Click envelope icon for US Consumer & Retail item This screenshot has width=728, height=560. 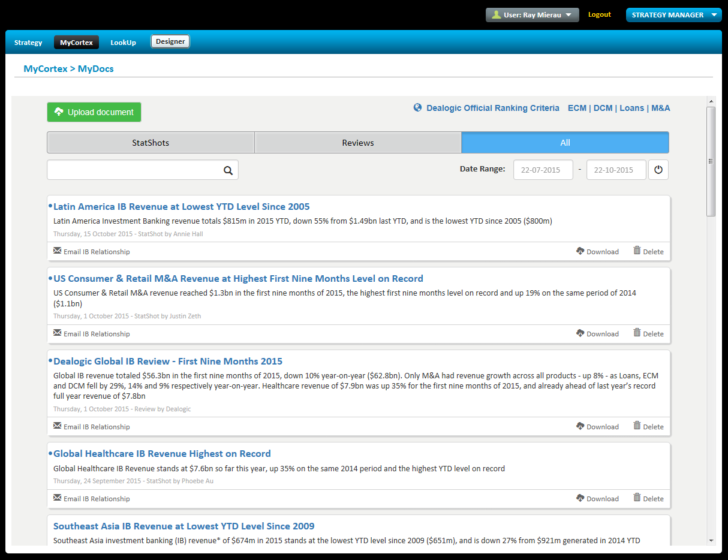coord(58,333)
